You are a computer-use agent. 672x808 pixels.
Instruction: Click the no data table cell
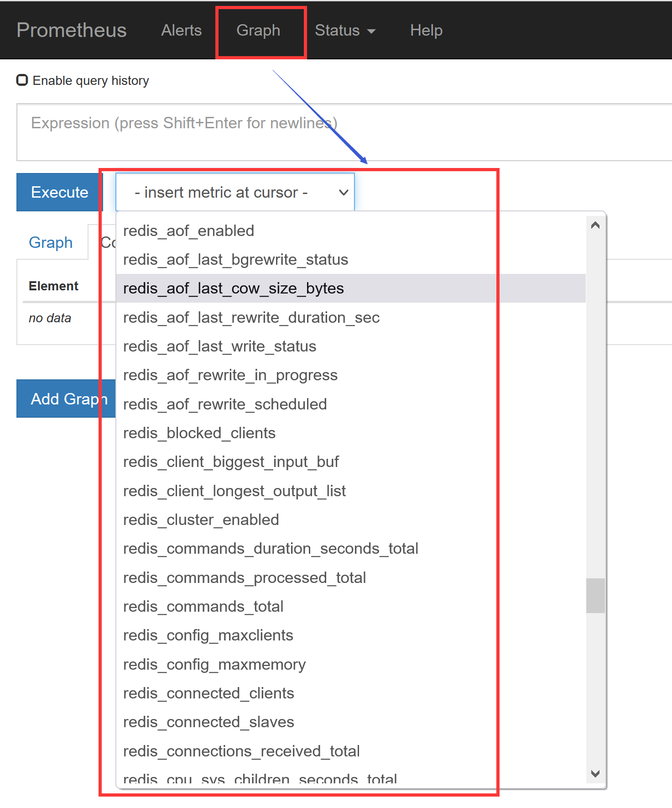click(50, 318)
